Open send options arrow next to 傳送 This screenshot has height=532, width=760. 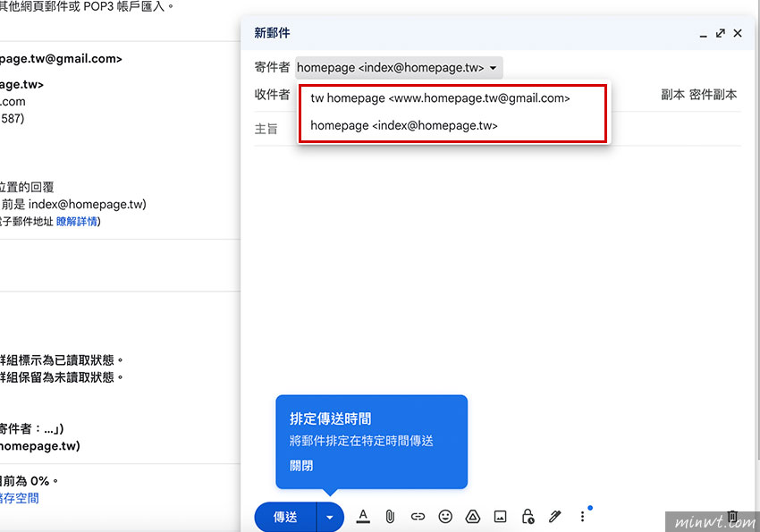point(330,518)
